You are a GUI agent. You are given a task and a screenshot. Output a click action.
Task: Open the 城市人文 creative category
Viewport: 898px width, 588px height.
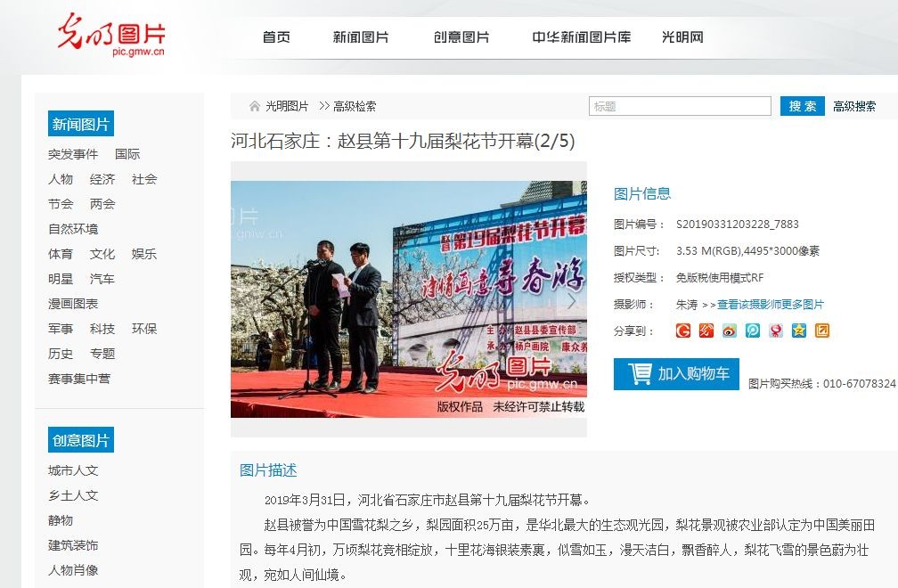click(73, 470)
